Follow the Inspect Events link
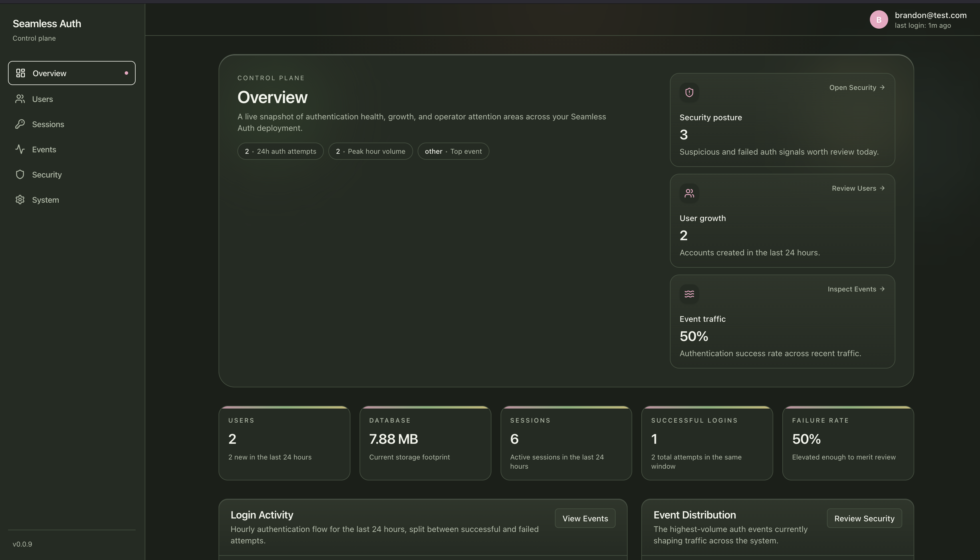The width and height of the screenshot is (980, 560). pos(856,289)
